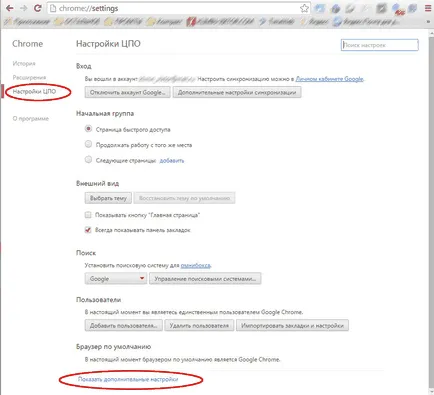Screen dimensions: 434x395
Task: Click Удалить пользователя button
Action: pos(199,325)
